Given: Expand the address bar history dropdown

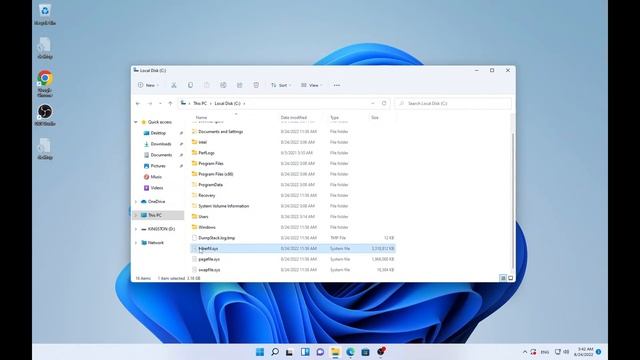Looking at the screenshot, I should 373,103.
